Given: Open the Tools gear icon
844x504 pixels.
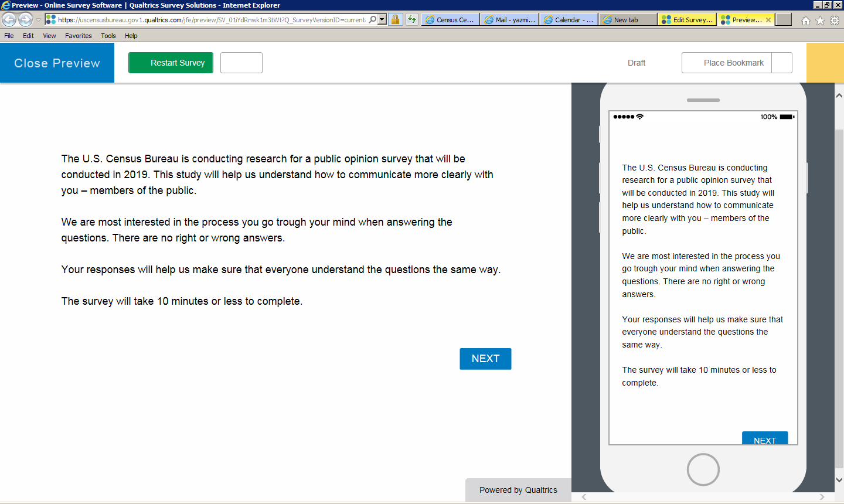Looking at the screenshot, I should (834, 21).
